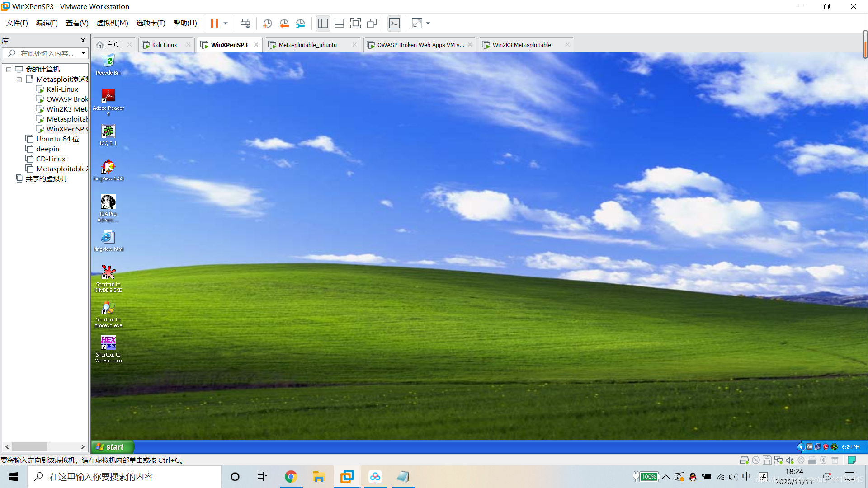Toggle the library sidebar panel view
The width and height of the screenshot is (868, 488).
[x=323, y=23]
